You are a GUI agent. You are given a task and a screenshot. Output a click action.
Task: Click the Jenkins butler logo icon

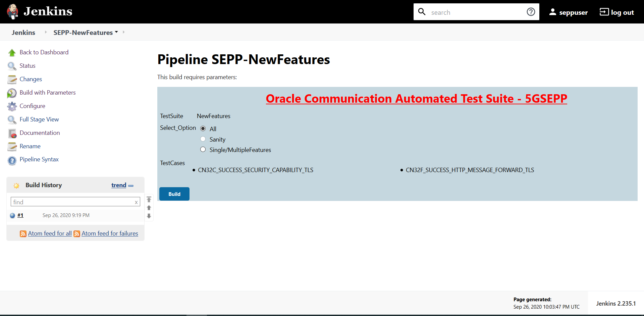point(13,12)
